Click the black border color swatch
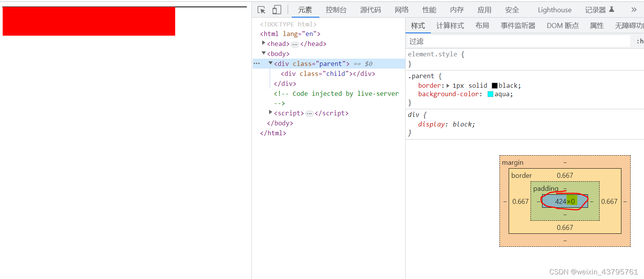 click(495, 86)
